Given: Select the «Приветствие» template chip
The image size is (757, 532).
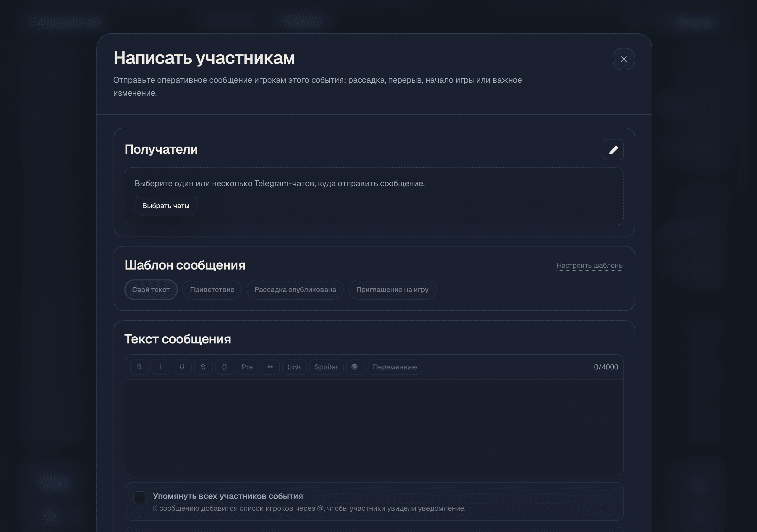Looking at the screenshot, I should point(212,289).
